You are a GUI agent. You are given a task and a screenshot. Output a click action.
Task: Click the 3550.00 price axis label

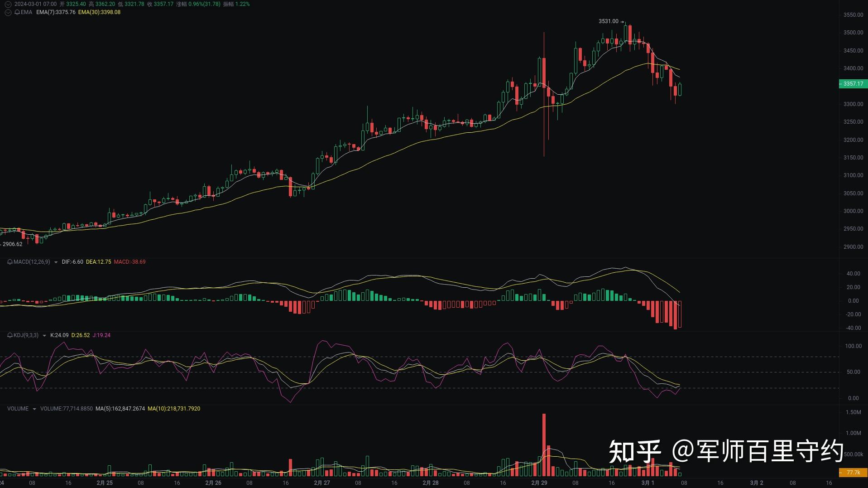[x=853, y=15]
